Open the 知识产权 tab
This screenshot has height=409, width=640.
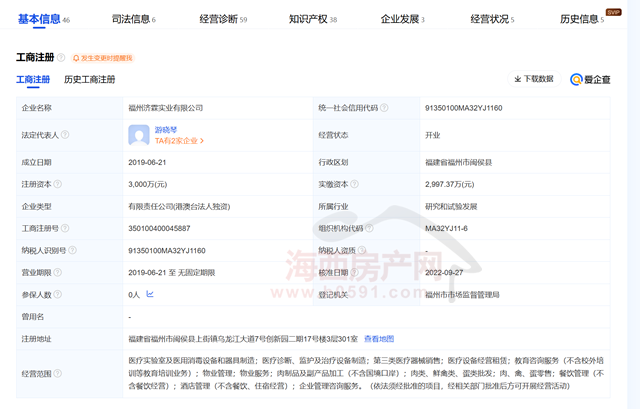(312, 19)
